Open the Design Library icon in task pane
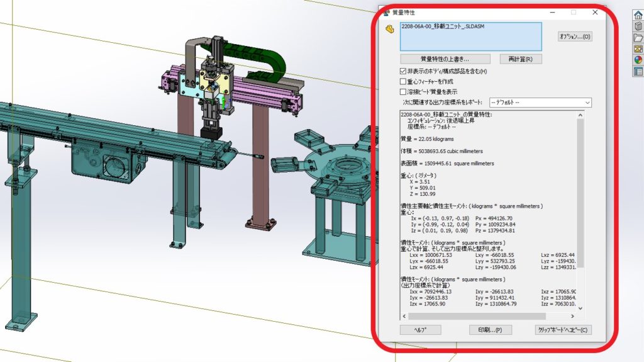The width and height of the screenshot is (644, 362). tap(638, 26)
